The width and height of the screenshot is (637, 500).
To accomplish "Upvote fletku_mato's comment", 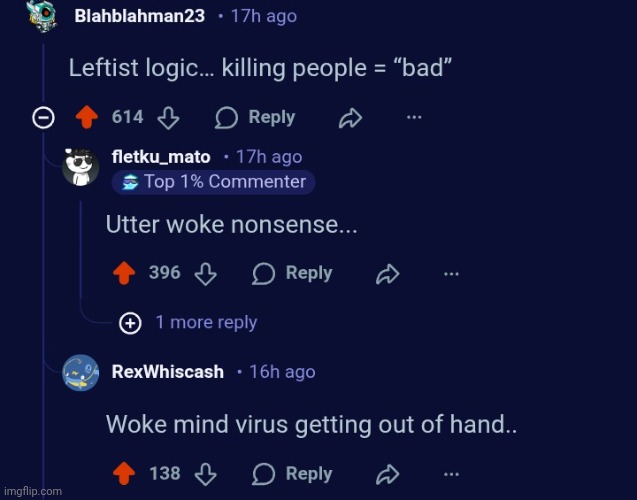I will 124,273.
